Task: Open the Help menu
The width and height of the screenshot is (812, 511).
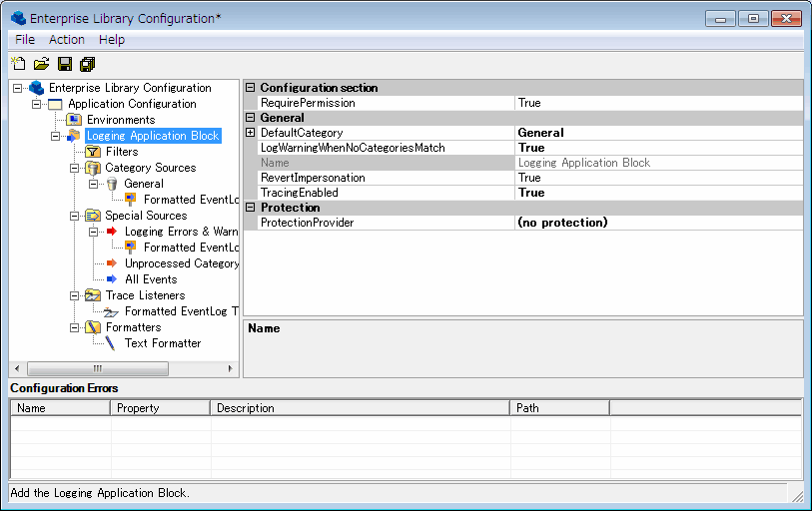Action: click(112, 39)
